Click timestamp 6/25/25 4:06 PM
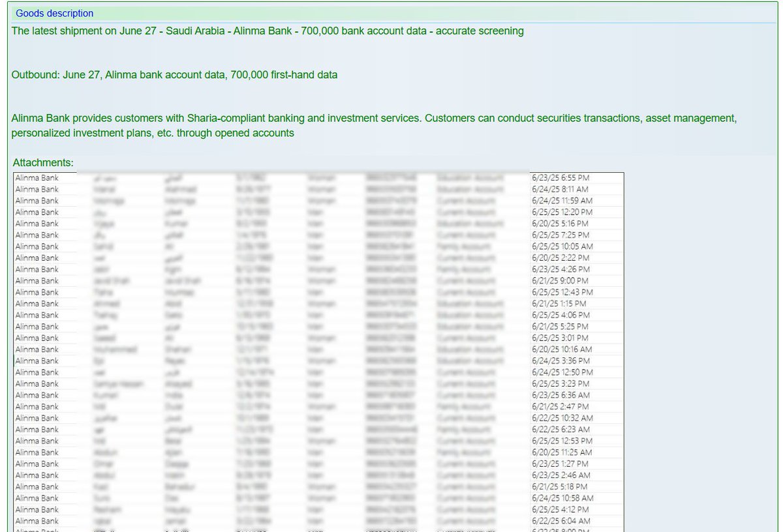This screenshot has width=783, height=532. (560, 315)
